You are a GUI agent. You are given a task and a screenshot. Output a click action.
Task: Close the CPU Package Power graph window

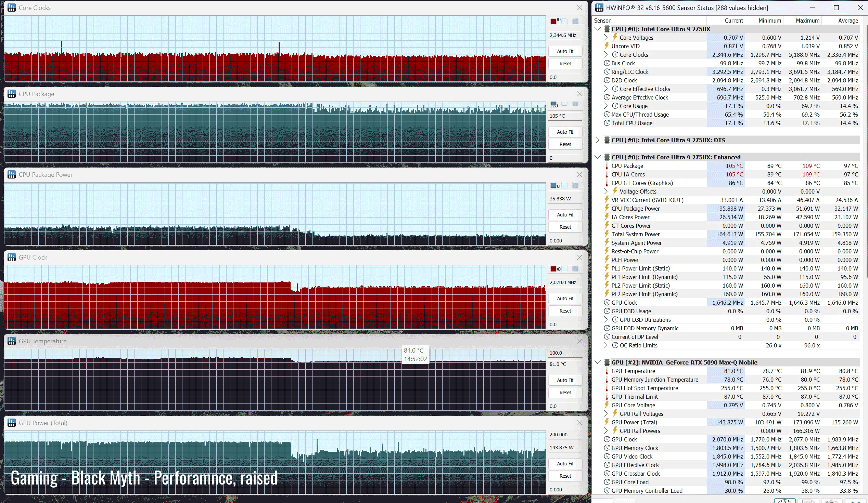(579, 174)
